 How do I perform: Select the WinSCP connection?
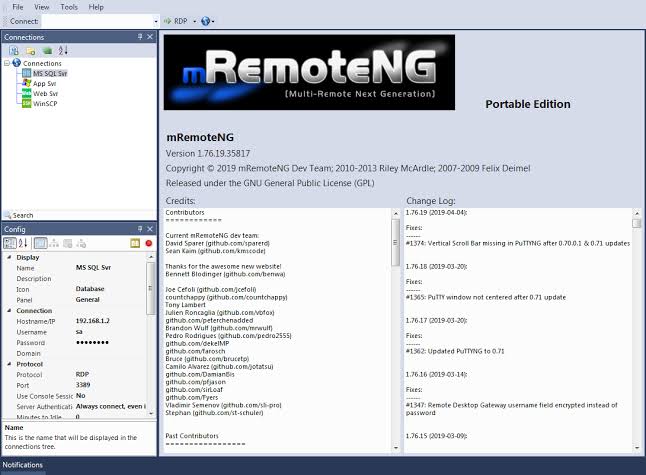pyautogui.click(x=45, y=103)
